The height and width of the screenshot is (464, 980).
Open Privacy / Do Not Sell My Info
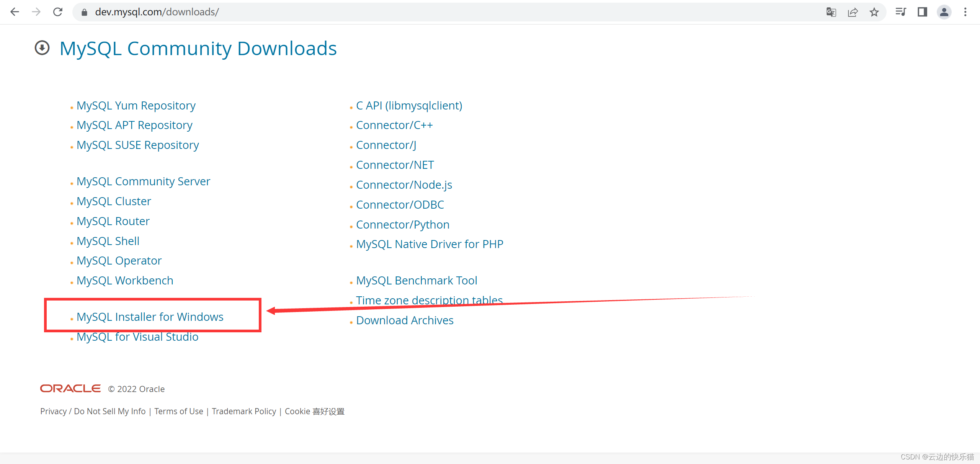coord(93,411)
